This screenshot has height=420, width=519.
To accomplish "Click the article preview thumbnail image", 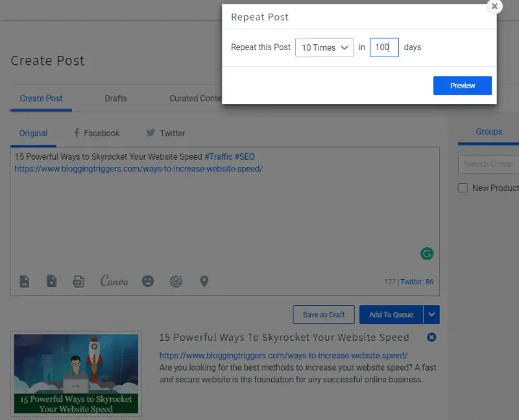I will (x=76, y=374).
